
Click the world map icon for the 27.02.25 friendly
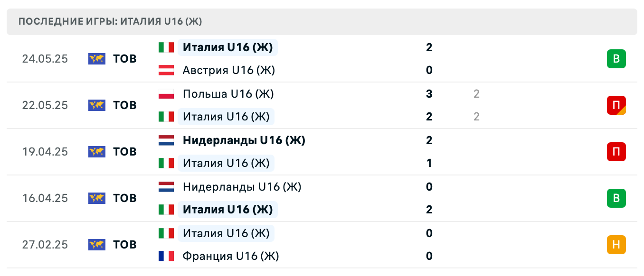tap(96, 245)
